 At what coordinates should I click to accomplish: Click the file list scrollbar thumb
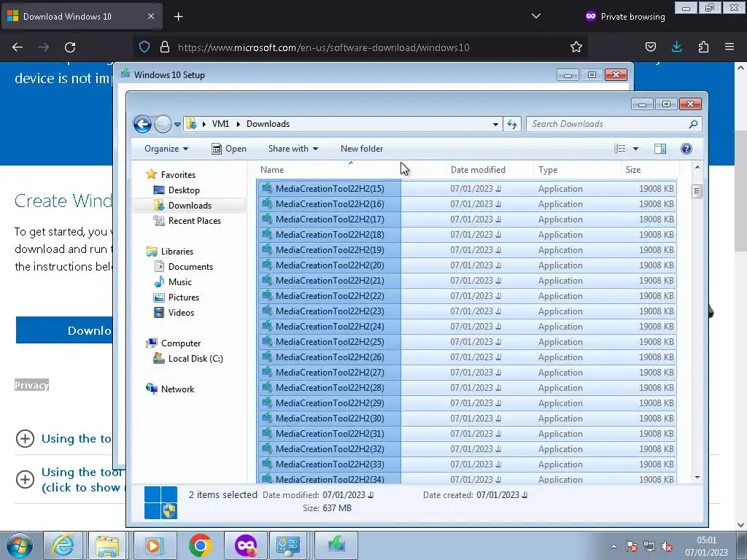(x=697, y=191)
